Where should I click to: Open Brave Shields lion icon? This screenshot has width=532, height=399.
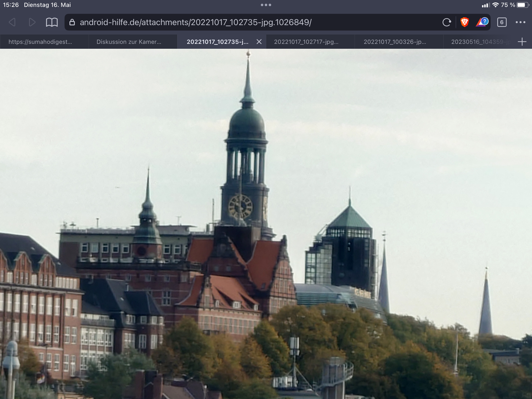(464, 22)
